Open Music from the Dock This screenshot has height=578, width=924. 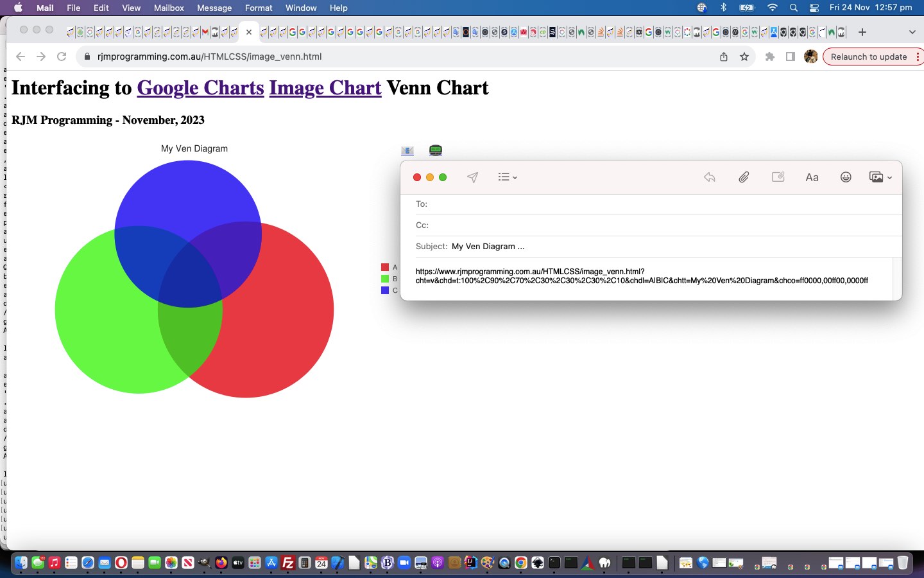pos(55,563)
